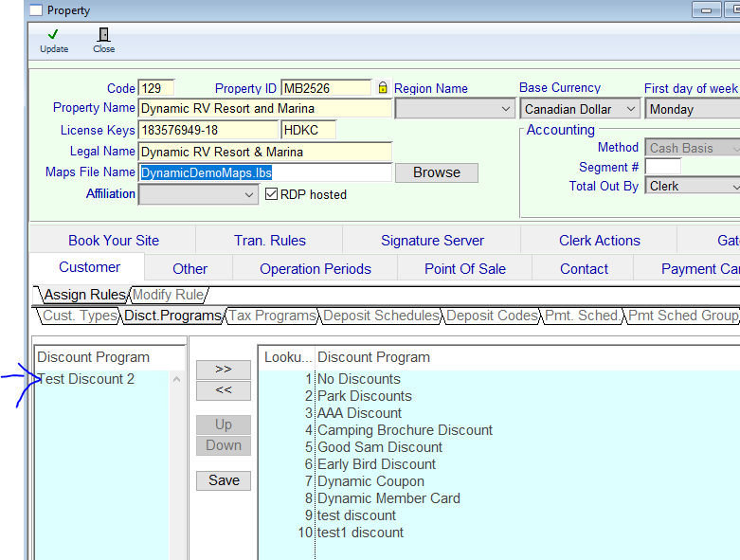Select the Modify Rule sub-tab

click(168, 295)
